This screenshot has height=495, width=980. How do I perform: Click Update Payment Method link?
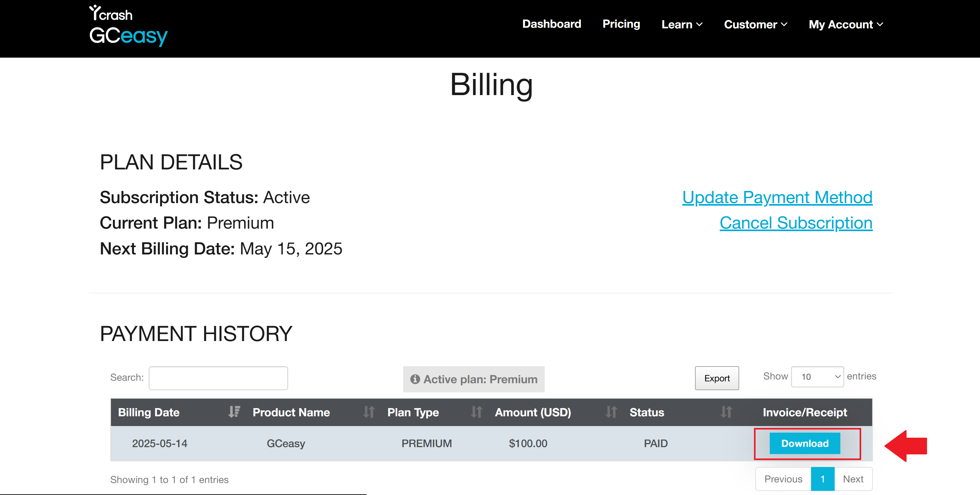point(777,197)
